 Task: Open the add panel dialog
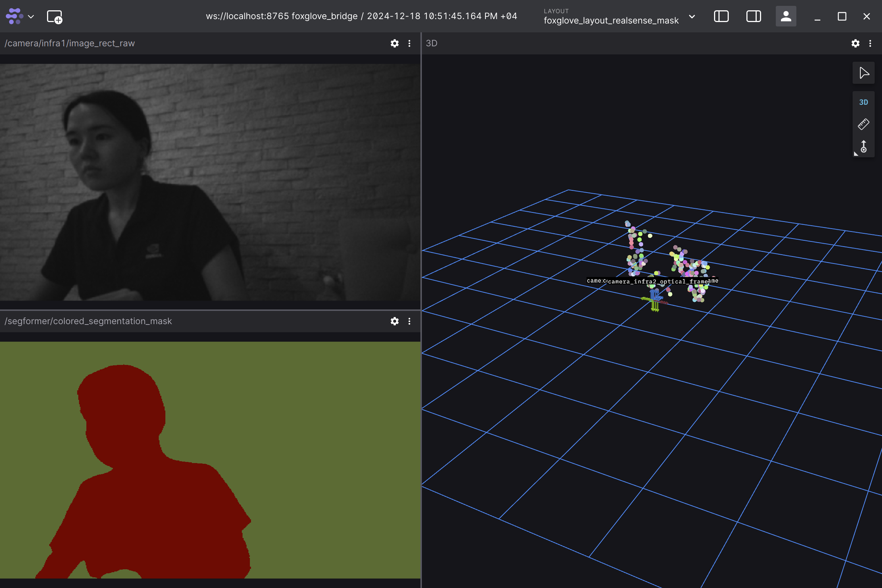click(54, 17)
